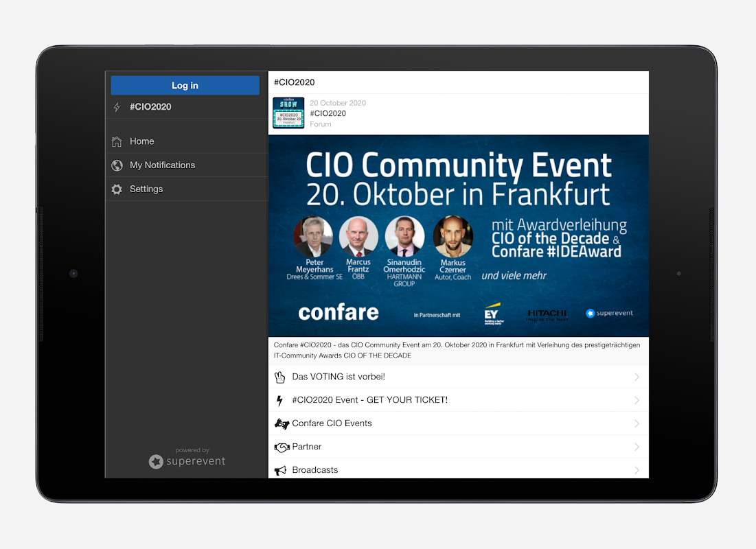Click the superevent star logo in sidebar footer
Viewport: 756px width, 549px height.
click(156, 462)
